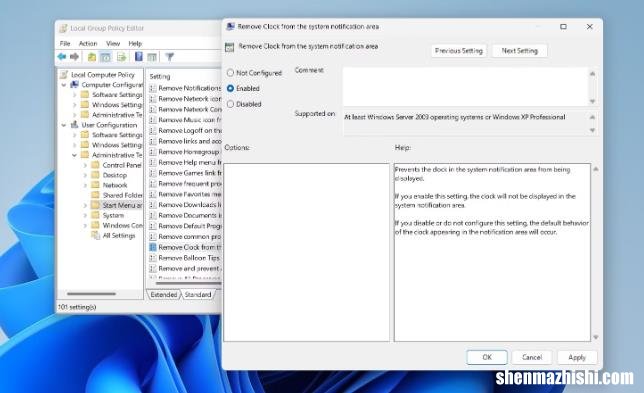
Task: Expand the Windows Components tree node
Action: [85, 225]
